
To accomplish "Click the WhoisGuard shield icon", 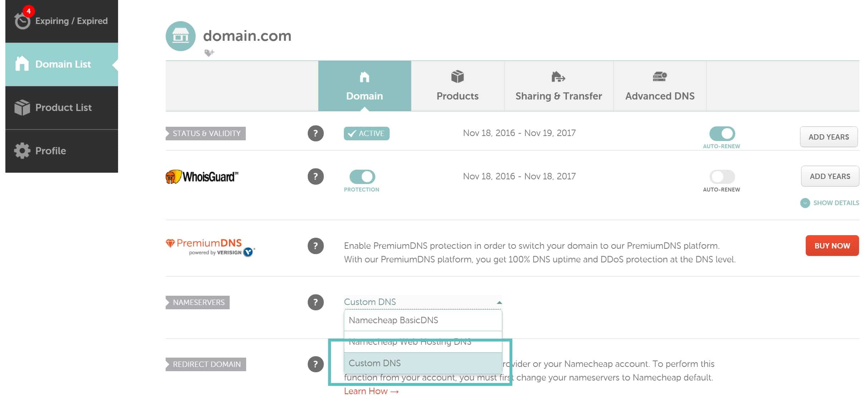I will (173, 176).
